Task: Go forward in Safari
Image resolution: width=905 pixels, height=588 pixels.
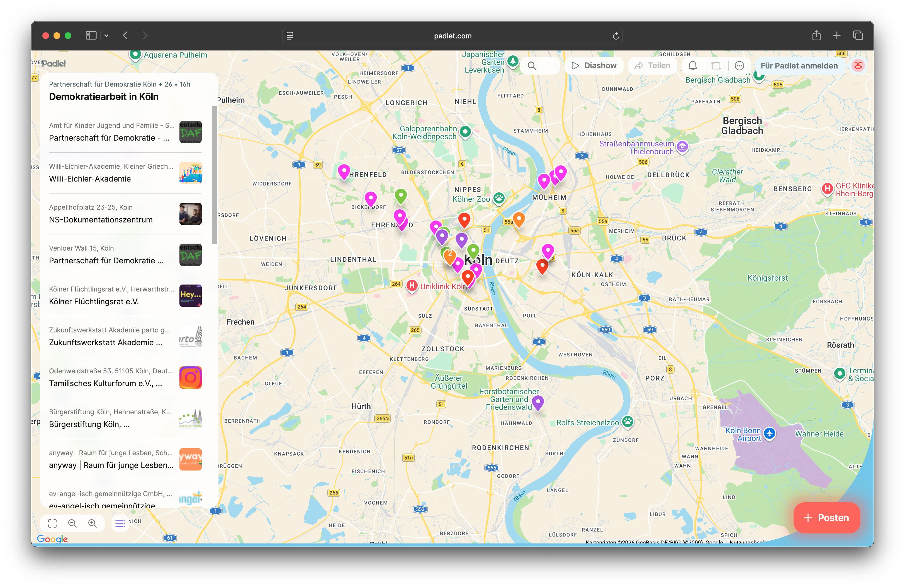Action: pyautogui.click(x=145, y=35)
